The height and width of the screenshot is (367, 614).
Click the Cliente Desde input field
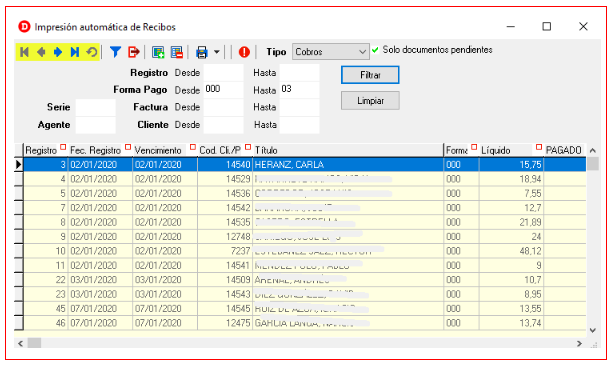pos(223,125)
